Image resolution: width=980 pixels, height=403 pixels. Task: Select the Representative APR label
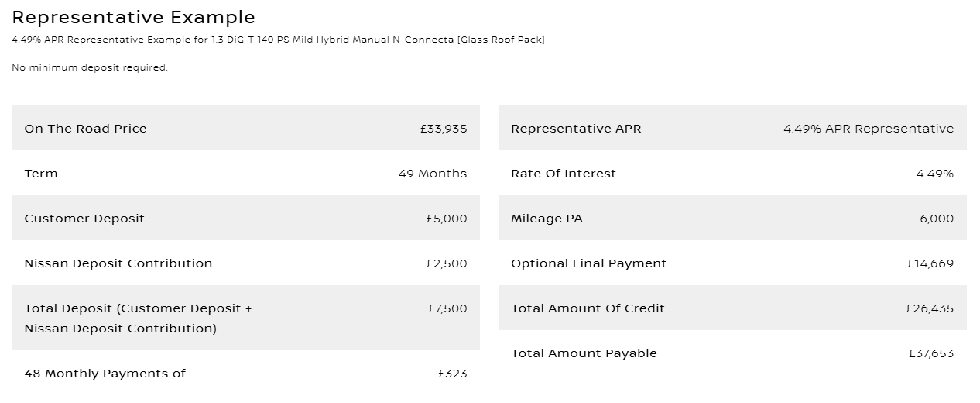tap(576, 129)
